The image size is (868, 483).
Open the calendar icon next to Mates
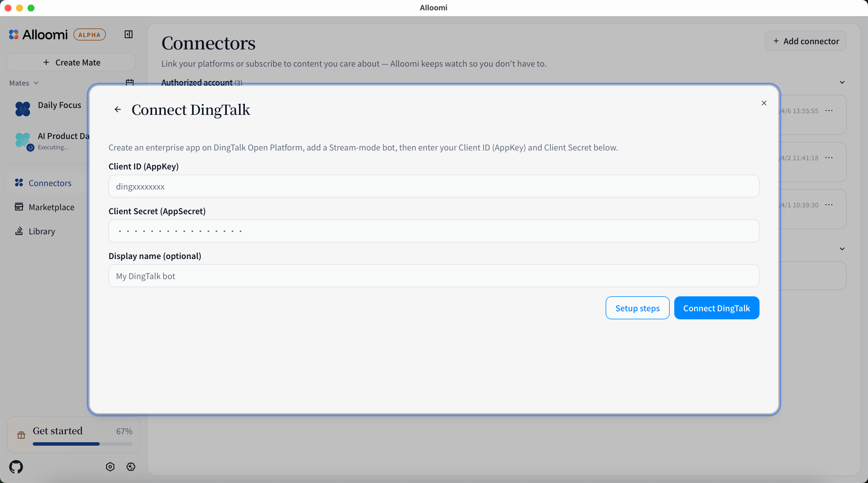(x=130, y=82)
